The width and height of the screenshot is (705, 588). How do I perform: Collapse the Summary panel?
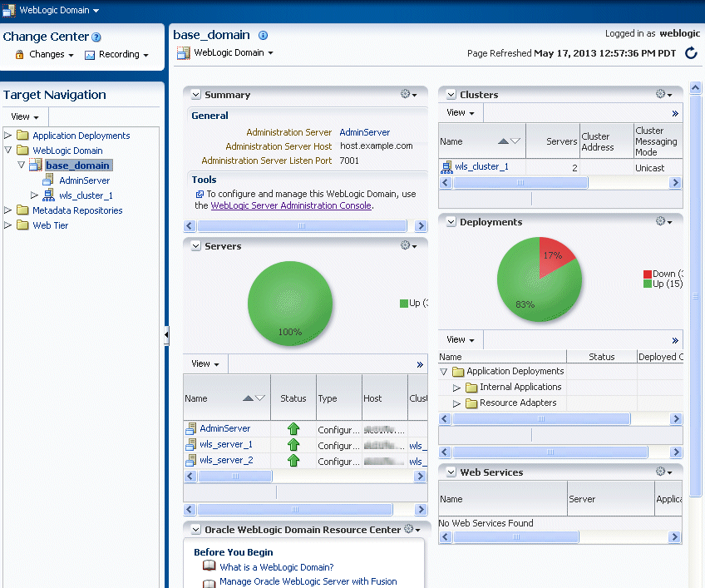(x=196, y=95)
